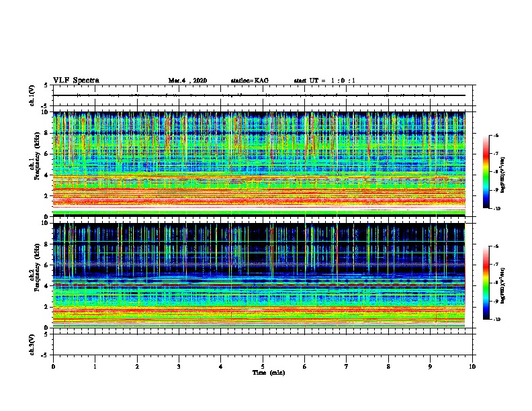
Task: Click the "log(PSD)" label beside ch.2 color scale
Action: click(x=503, y=286)
